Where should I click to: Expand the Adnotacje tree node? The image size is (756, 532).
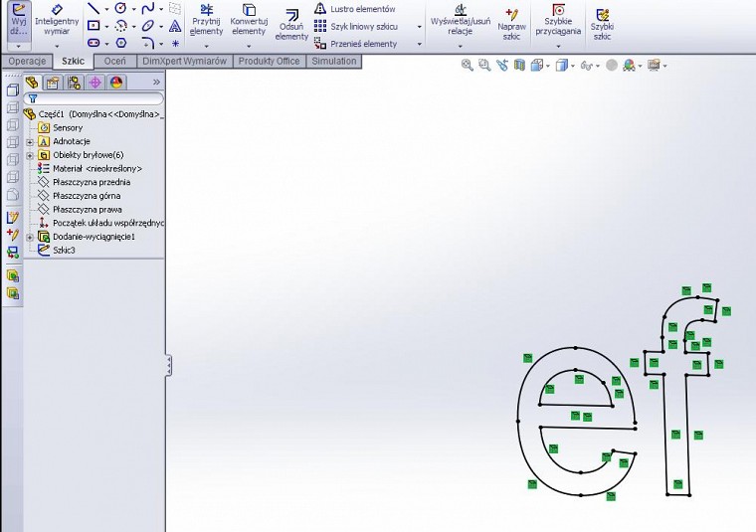tap(30, 141)
